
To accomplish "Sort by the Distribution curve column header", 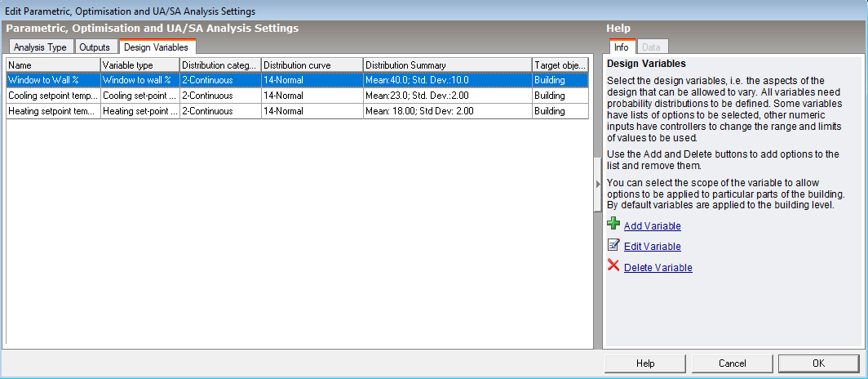I will point(312,65).
